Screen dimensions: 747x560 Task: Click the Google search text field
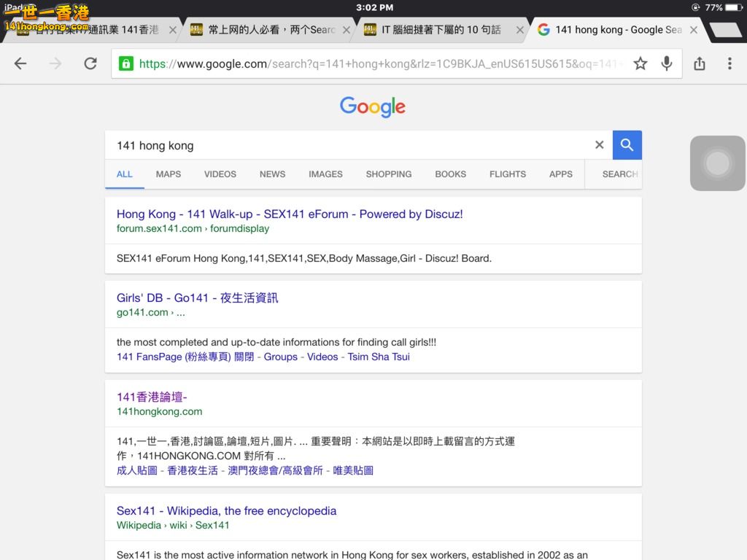[x=350, y=145]
